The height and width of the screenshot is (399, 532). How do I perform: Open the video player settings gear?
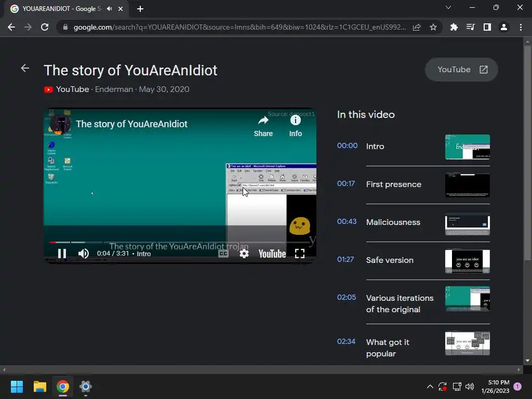click(x=244, y=254)
